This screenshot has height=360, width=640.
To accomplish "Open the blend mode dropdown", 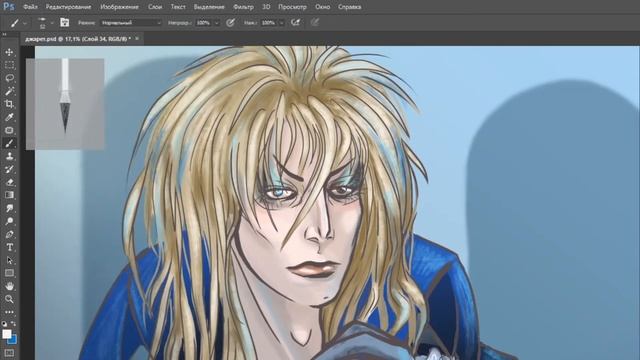I will point(131,23).
